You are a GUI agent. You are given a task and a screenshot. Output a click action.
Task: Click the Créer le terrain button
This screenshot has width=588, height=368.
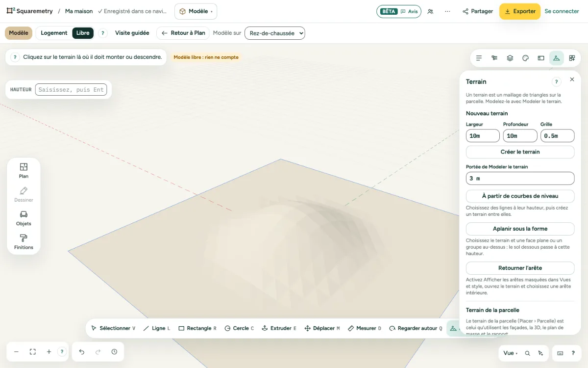coord(520,152)
